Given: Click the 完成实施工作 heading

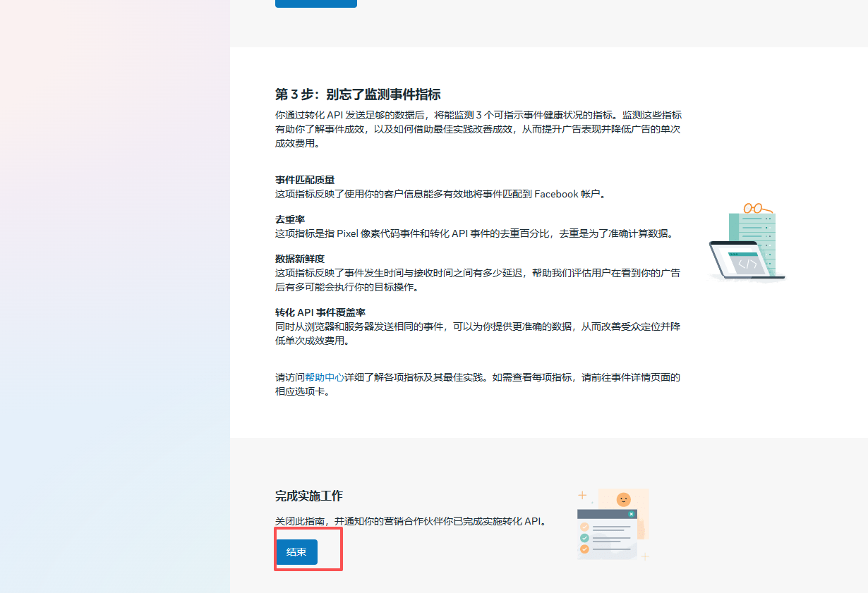Looking at the screenshot, I should point(309,496).
